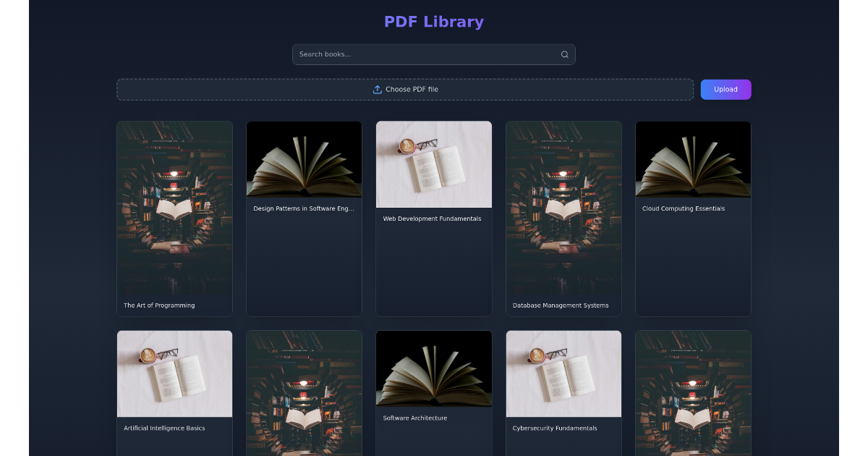Viewport: 868px width, 456px height.
Task: Click Cloud Computing Essentials title text
Action: coord(683,208)
